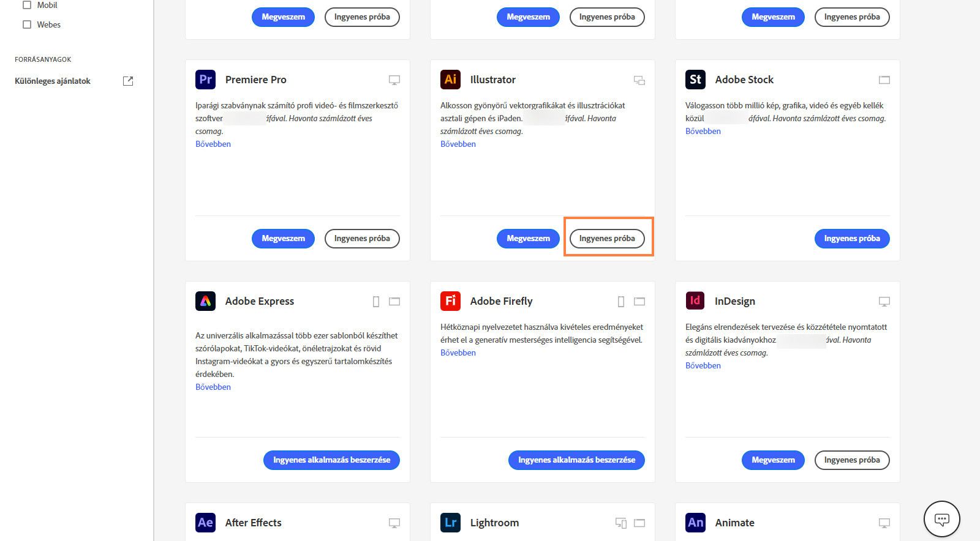Image resolution: width=980 pixels, height=541 pixels.
Task: Click Megveszem button for Premiere Pro
Action: pos(283,239)
